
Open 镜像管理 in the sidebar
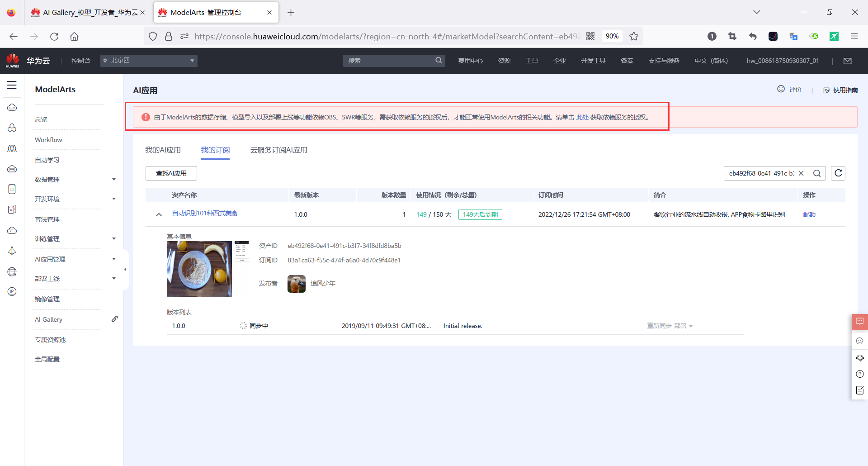click(x=47, y=299)
